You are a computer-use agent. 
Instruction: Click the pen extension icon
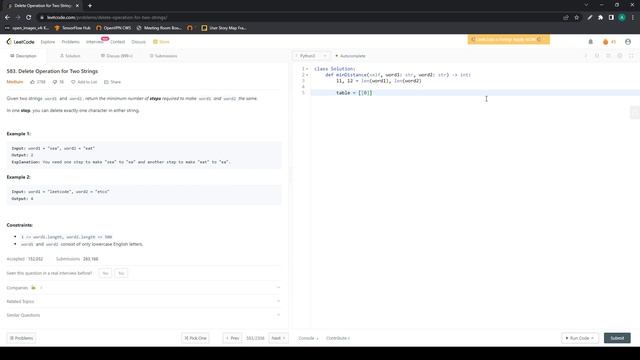[589, 18]
